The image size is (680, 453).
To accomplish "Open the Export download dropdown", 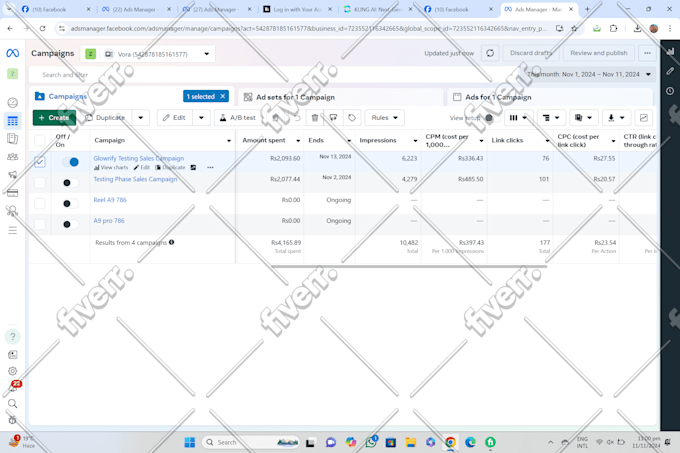I will point(616,117).
